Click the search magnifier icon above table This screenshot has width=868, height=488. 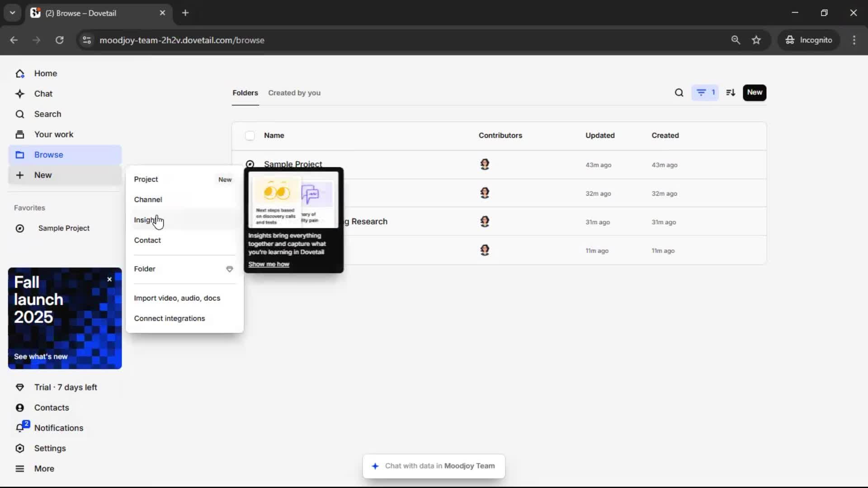click(679, 93)
